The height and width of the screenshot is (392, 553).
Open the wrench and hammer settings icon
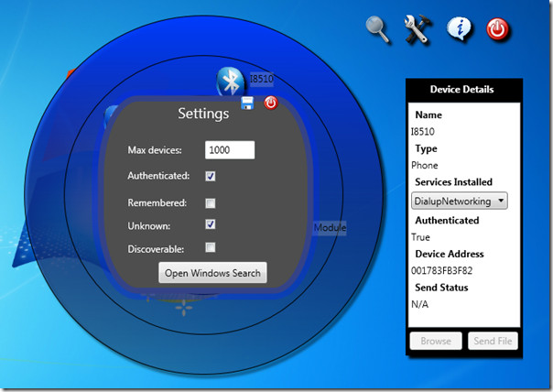(x=417, y=29)
